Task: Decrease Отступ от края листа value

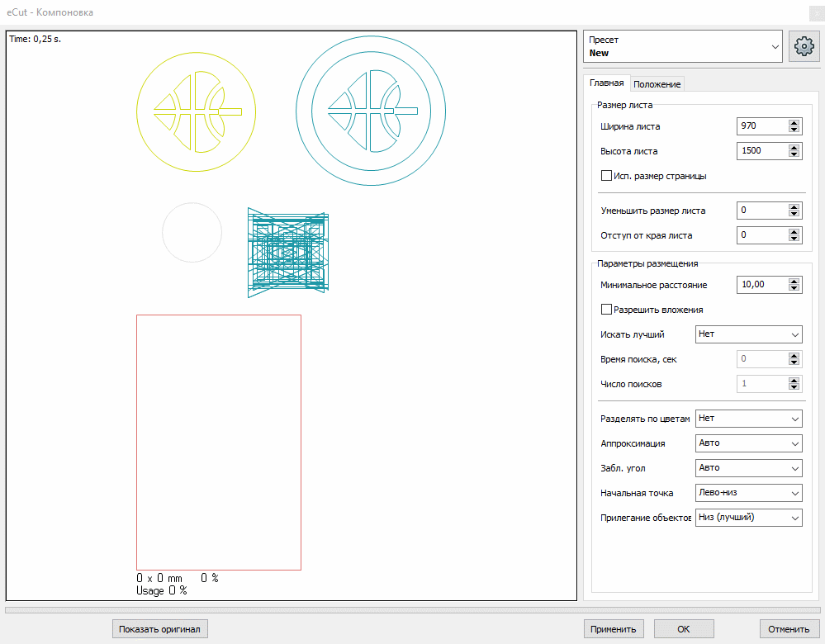Action: (794, 239)
